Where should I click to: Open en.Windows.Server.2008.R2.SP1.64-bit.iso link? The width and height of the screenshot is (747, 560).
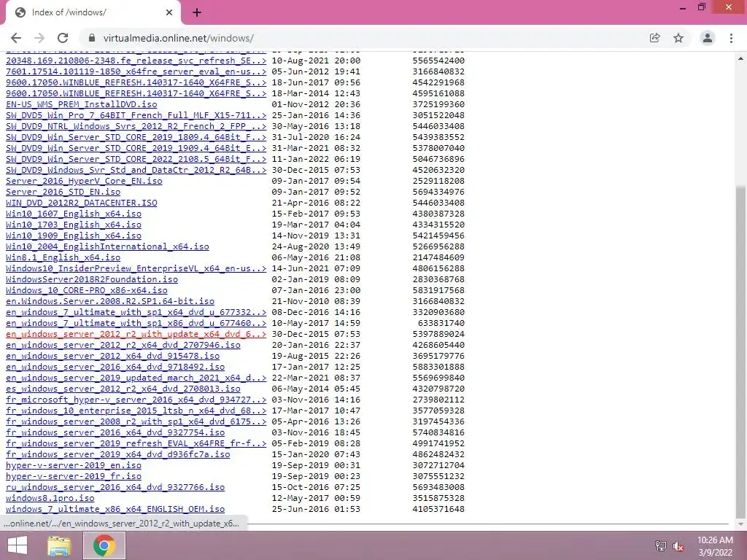(110, 301)
